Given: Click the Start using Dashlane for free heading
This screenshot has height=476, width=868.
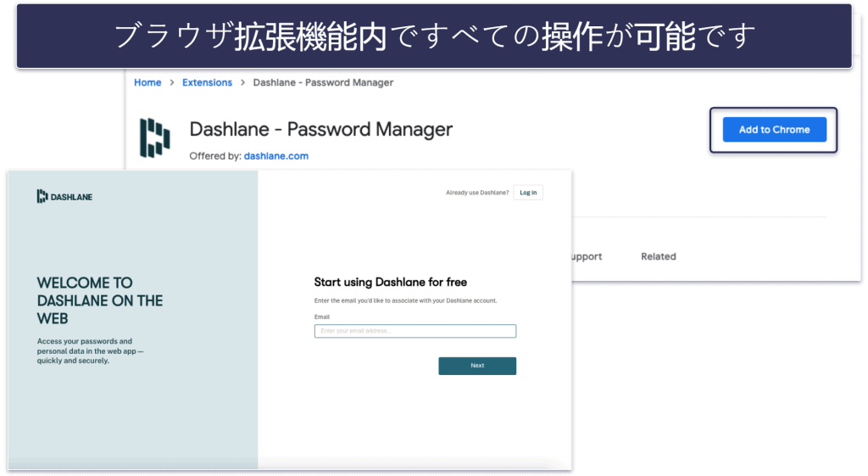Looking at the screenshot, I should coord(390,282).
